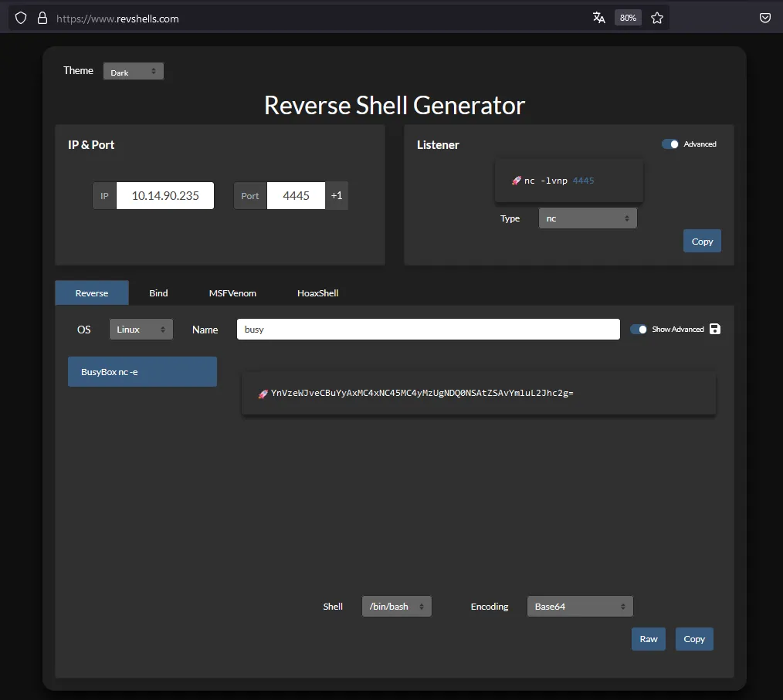783x700 pixels.
Task: Switch to the Bind tab
Action: 158,293
